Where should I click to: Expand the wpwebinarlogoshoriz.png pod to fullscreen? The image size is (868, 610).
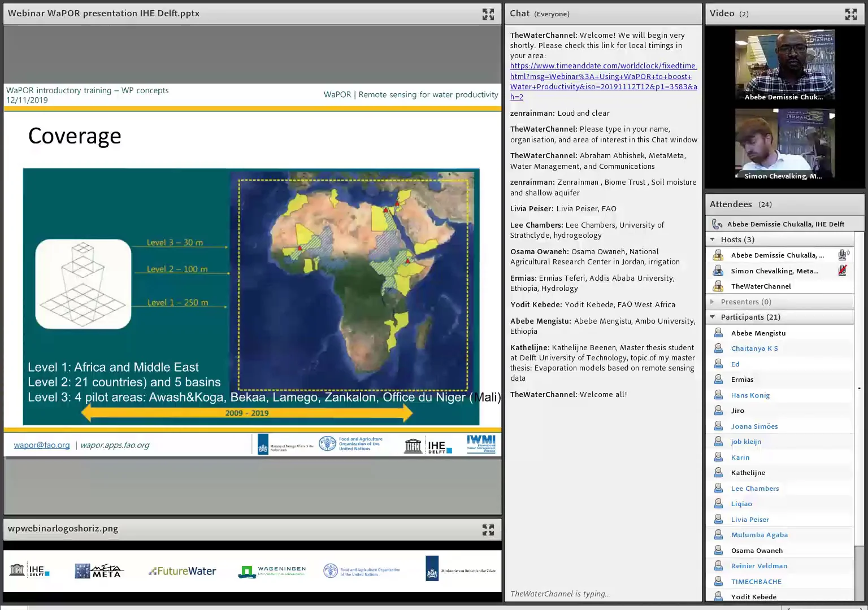tap(488, 529)
